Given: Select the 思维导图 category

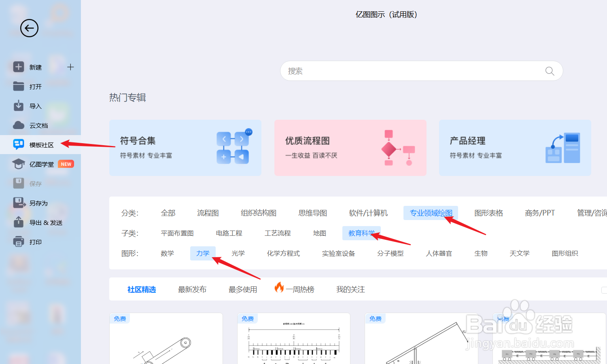Looking at the screenshot, I should [313, 213].
